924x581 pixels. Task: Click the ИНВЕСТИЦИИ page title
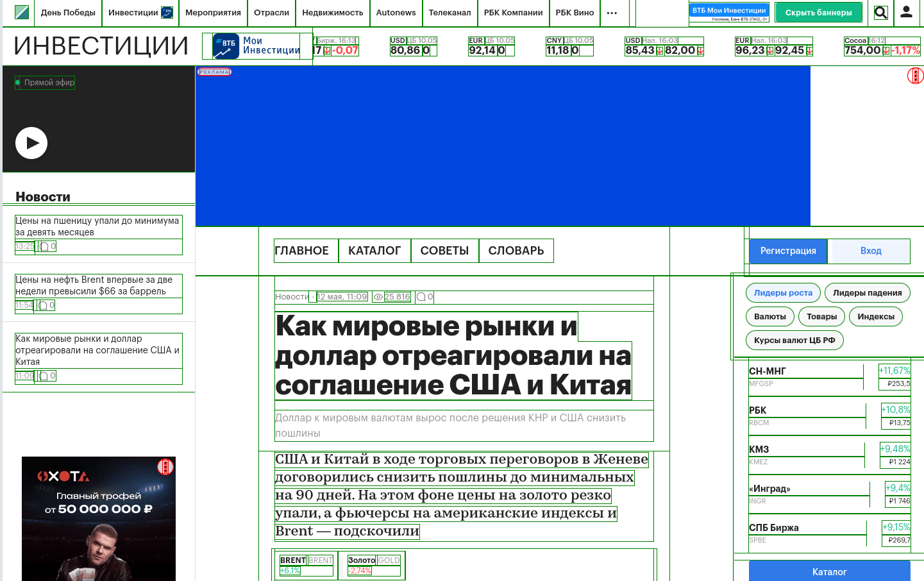coord(101,46)
